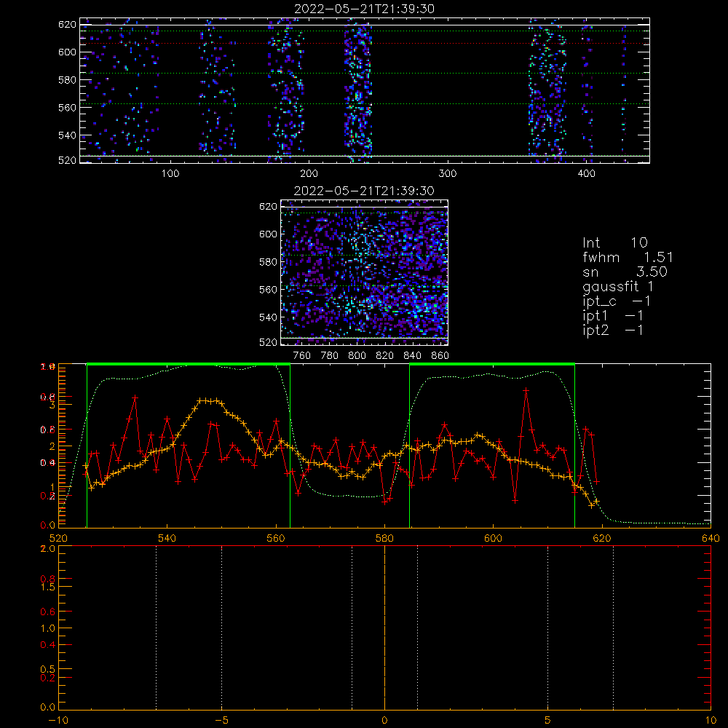Screen dimensions: 728x728
Task: Click the 'ipt1 -1' readout line
Action: pyautogui.click(x=613, y=316)
